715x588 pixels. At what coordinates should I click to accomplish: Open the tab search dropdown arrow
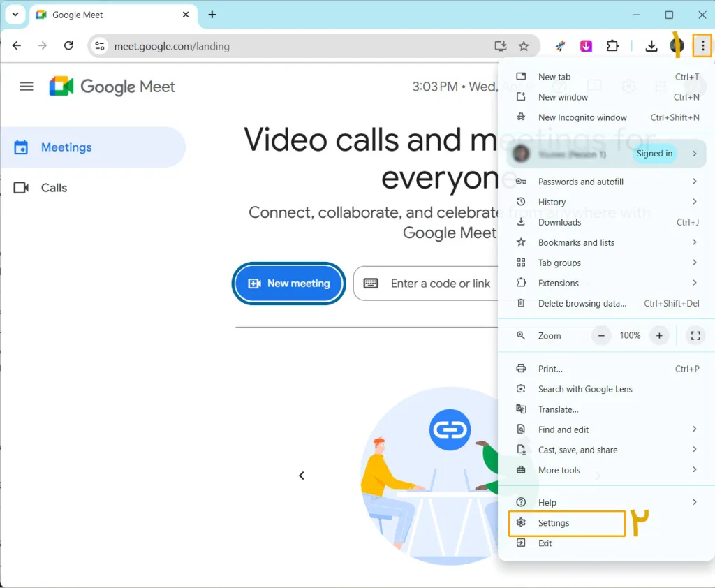pyautogui.click(x=15, y=14)
